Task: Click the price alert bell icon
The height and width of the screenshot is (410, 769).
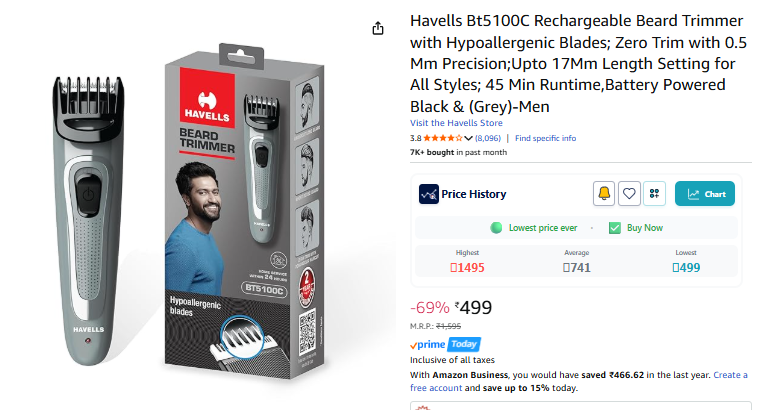Action: [x=604, y=194]
